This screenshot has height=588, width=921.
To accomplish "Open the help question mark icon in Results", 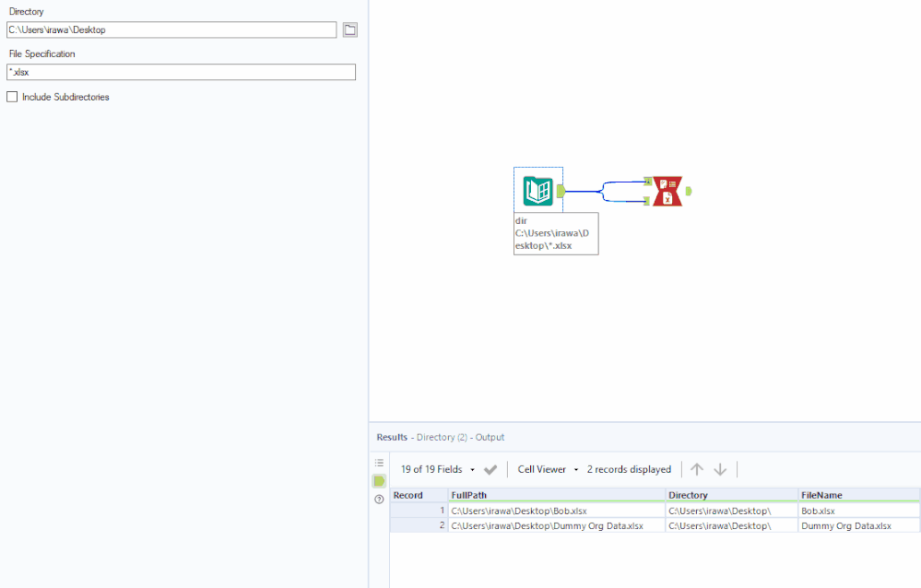I will 380,500.
